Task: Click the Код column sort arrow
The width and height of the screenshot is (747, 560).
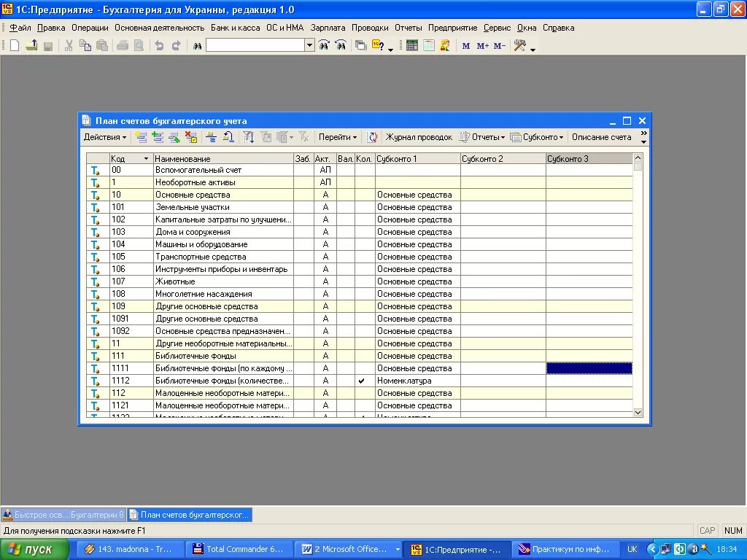Action: 146,158
